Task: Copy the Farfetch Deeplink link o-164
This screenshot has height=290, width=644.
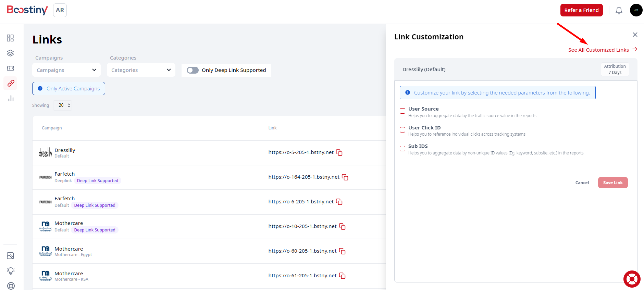Action: tap(345, 177)
